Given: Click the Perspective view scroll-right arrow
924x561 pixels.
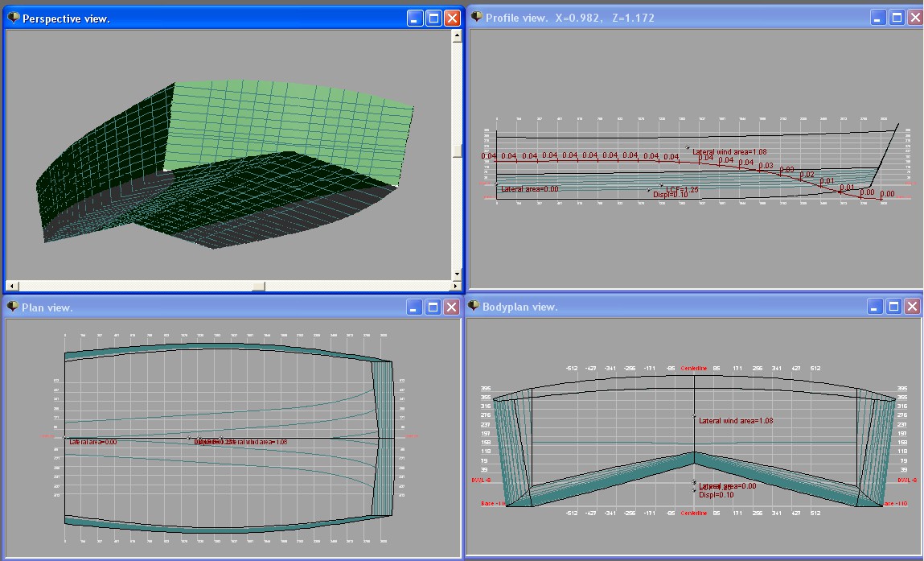Looking at the screenshot, I should click(455, 286).
